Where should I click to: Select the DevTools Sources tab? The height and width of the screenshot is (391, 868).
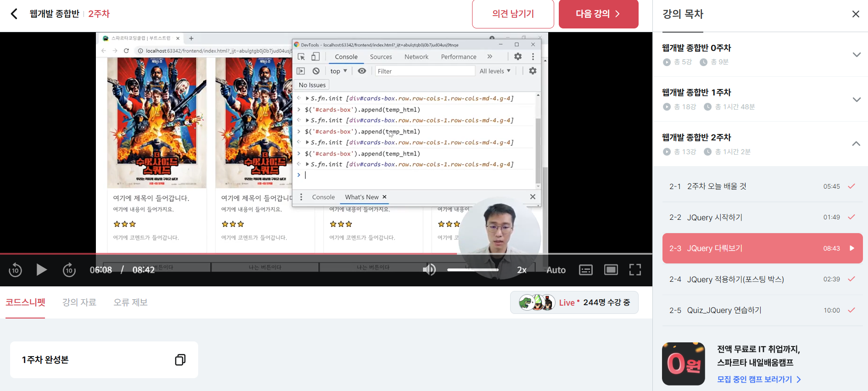tap(381, 57)
